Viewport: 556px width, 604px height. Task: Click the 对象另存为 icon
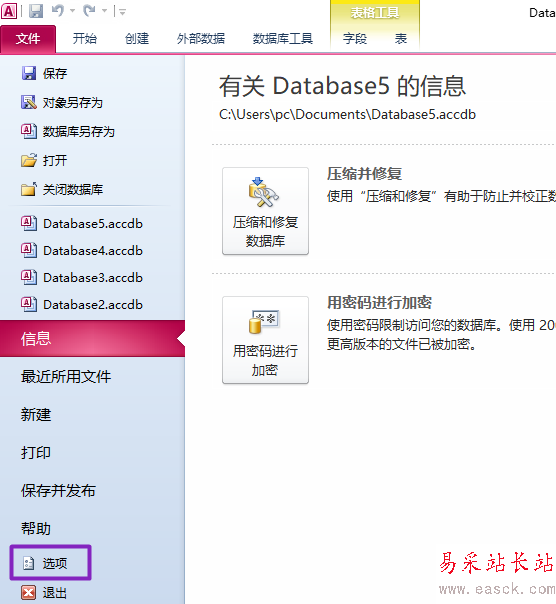29,102
